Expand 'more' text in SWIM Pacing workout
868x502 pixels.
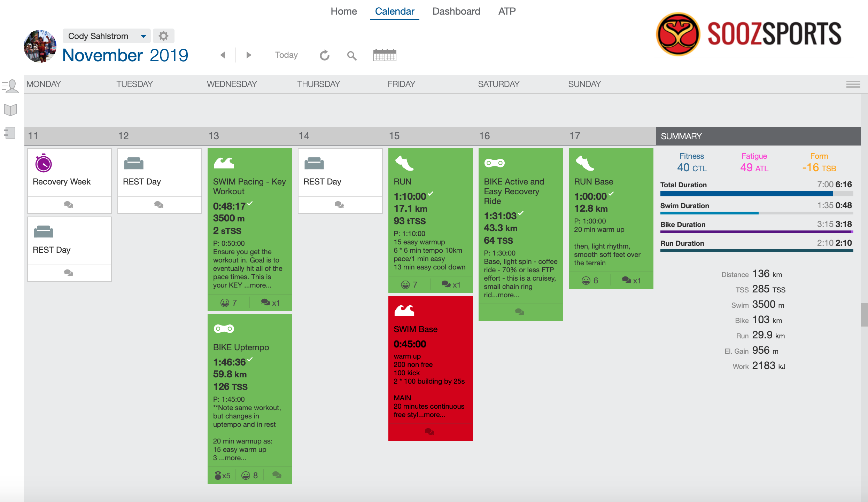258,285
